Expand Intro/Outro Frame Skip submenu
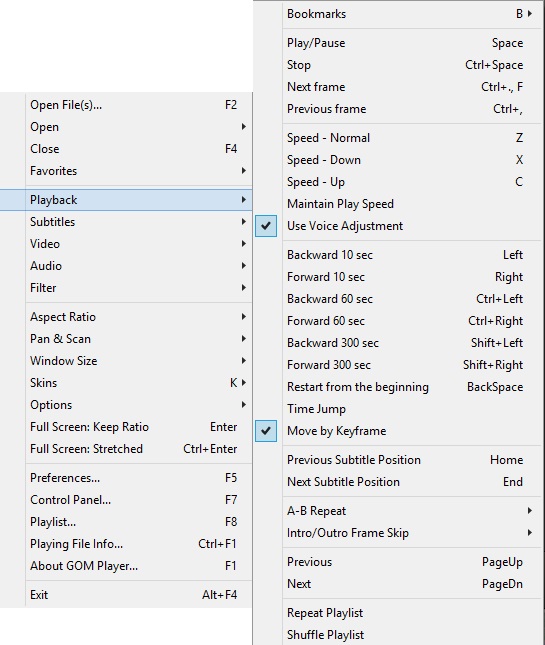This screenshot has height=645, width=545. pos(397,533)
